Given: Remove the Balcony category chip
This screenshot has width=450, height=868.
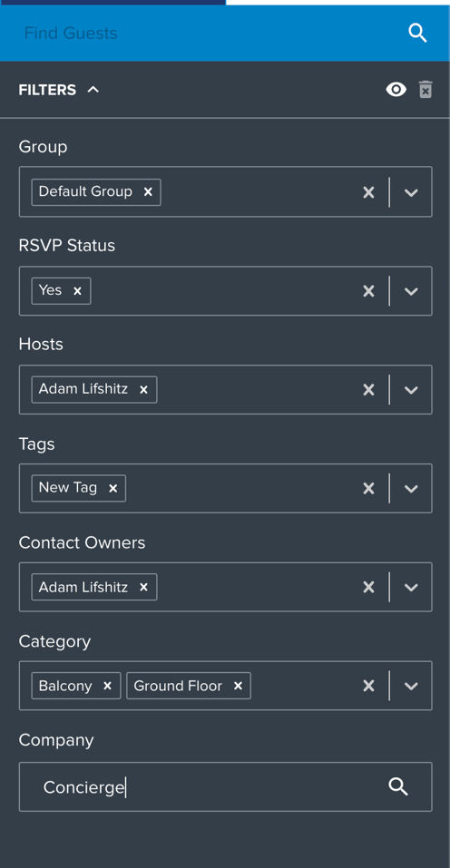Looking at the screenshot, I should 107,686.
